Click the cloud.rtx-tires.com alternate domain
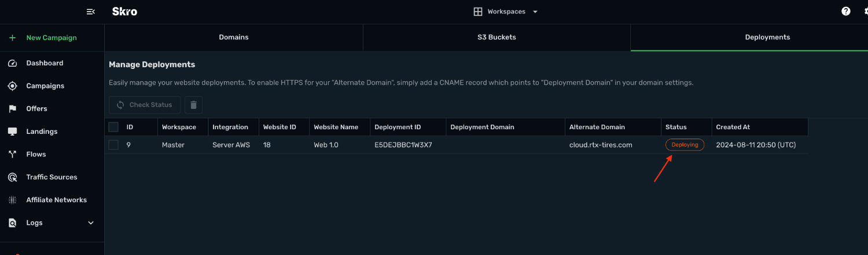Image resolution: width=868 pixels, height=255 pixels. pyautogui.click(x=601, y=145)
